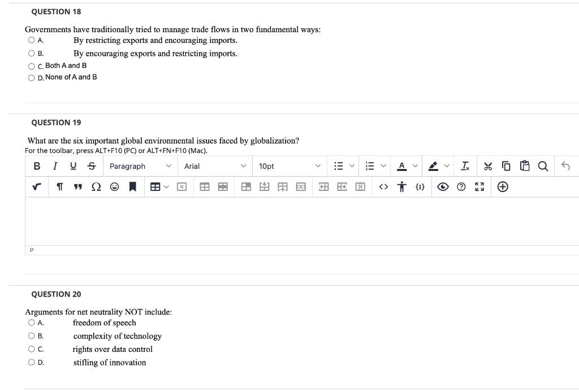The image size is (579, 392).
Task: Open the emoji picker
Action: pos(114,187)
